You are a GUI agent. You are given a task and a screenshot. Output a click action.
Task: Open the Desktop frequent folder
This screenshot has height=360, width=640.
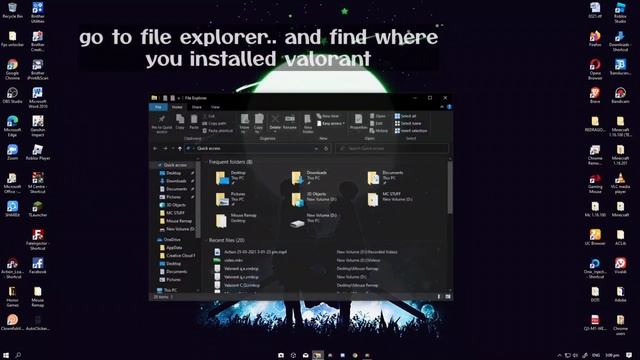tap(231, 178)
